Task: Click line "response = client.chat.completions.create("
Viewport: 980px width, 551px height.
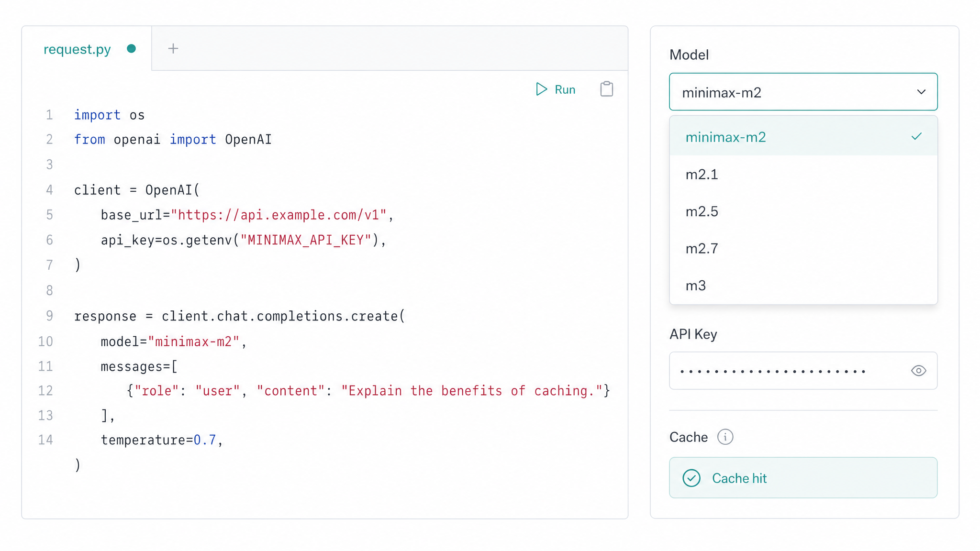Action: (x=239, y=316)
